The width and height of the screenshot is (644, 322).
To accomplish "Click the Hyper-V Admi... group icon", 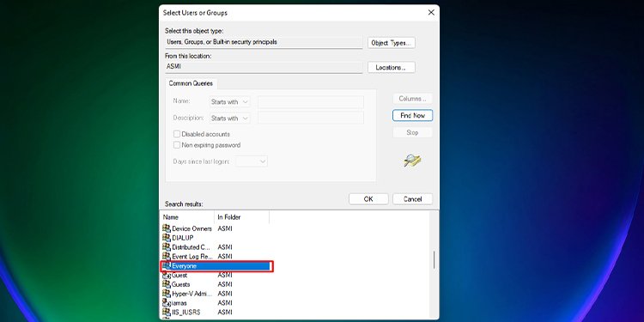I will (167, 294).
